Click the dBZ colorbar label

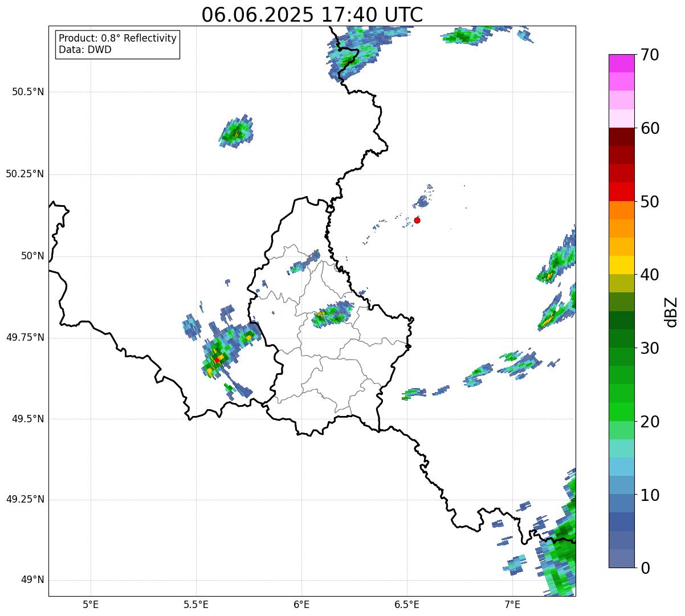point(671,311)
